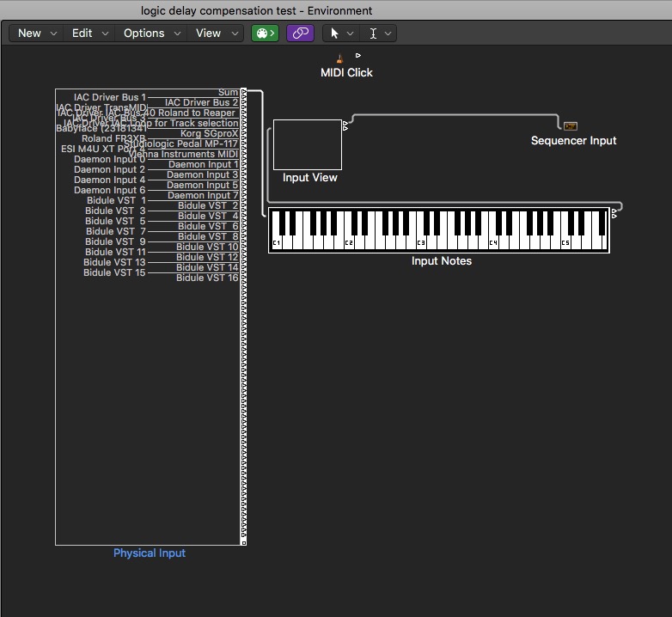Click the C5 key on Input Notes keyboard
The height and width of the screenshot is (617, 672).
pyautogui.click(x=565, y=243)
